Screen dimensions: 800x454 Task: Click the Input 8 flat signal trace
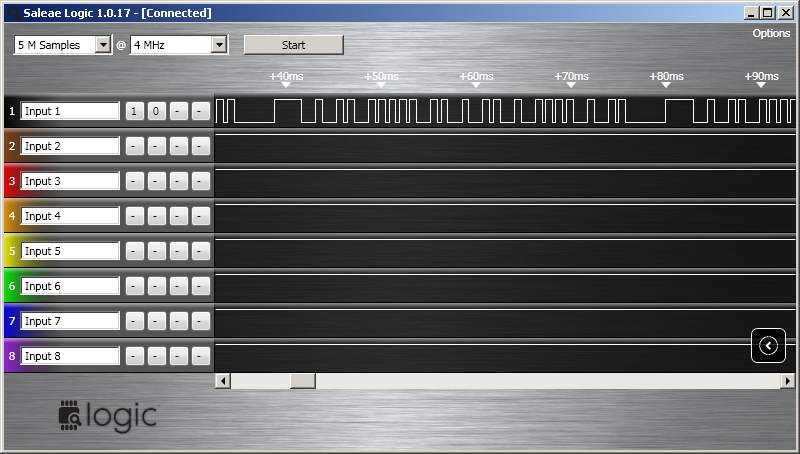coord(505,345)
